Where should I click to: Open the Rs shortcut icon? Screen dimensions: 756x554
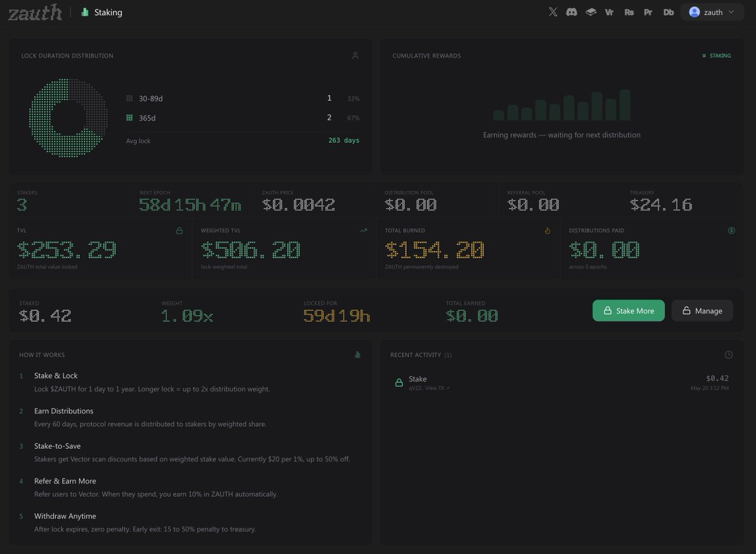pos(629,12)
